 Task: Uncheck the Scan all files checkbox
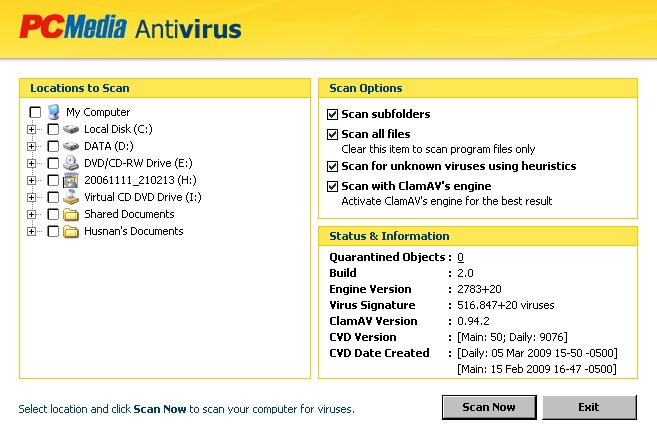[x=332, y=134]
